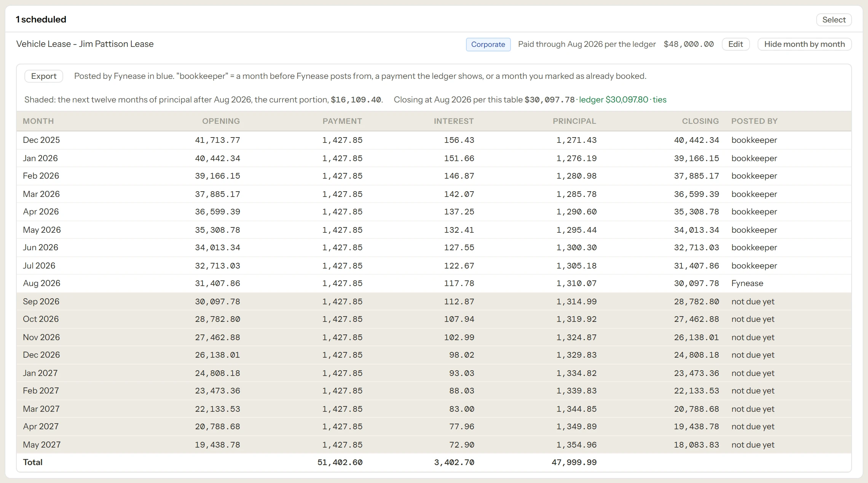
Task: Select the Sep 2026 month cell
Action: point(41,301)
